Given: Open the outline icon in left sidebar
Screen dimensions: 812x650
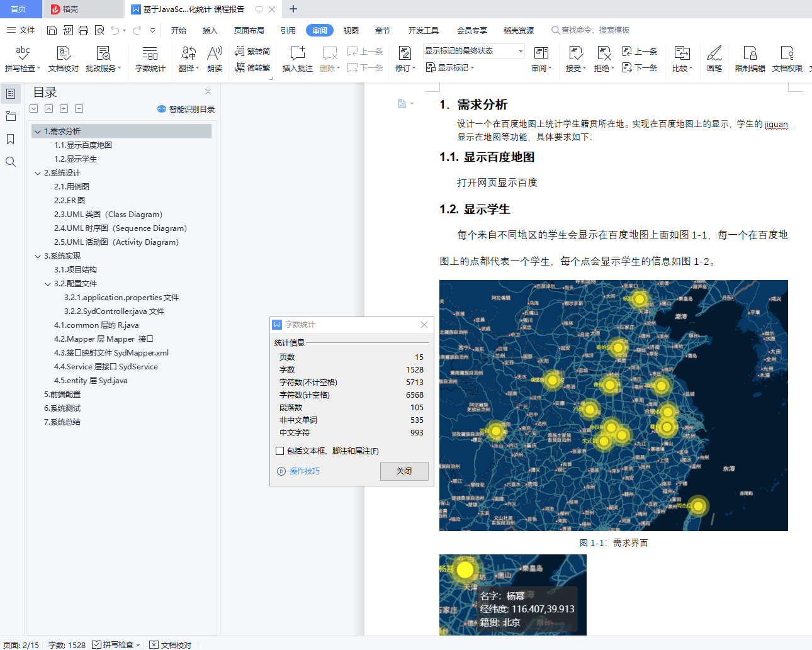Looking at the screenshot, I should point(11,94).
